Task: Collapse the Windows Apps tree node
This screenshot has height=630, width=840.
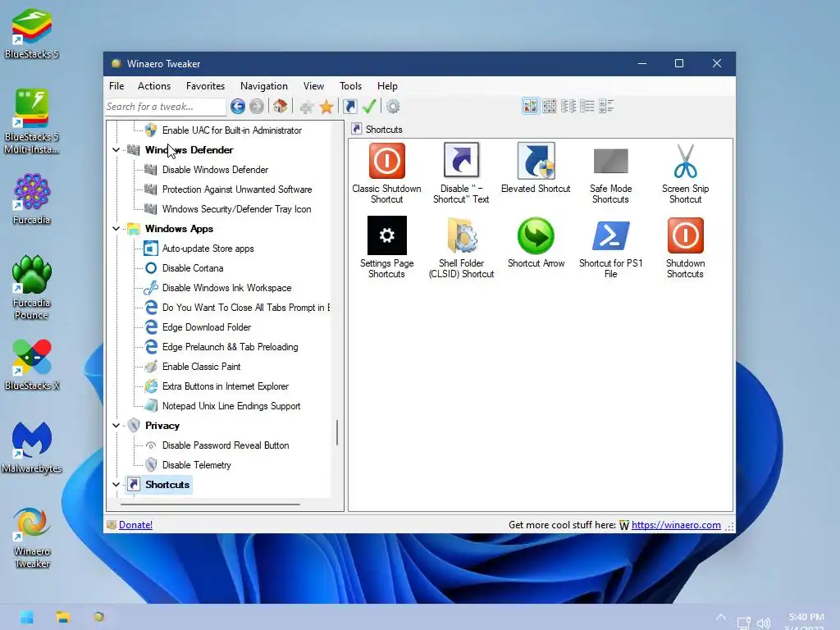Action: tap(116, 229)
